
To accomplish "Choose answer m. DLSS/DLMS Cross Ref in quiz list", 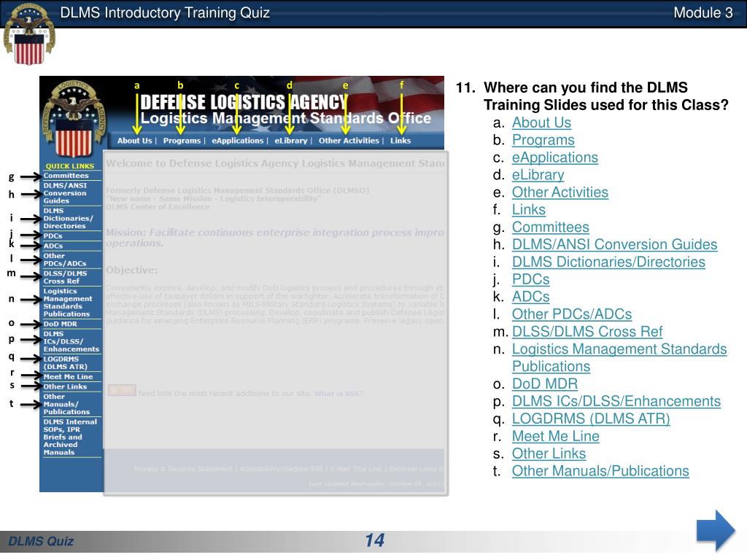I will tap(587, 332).
